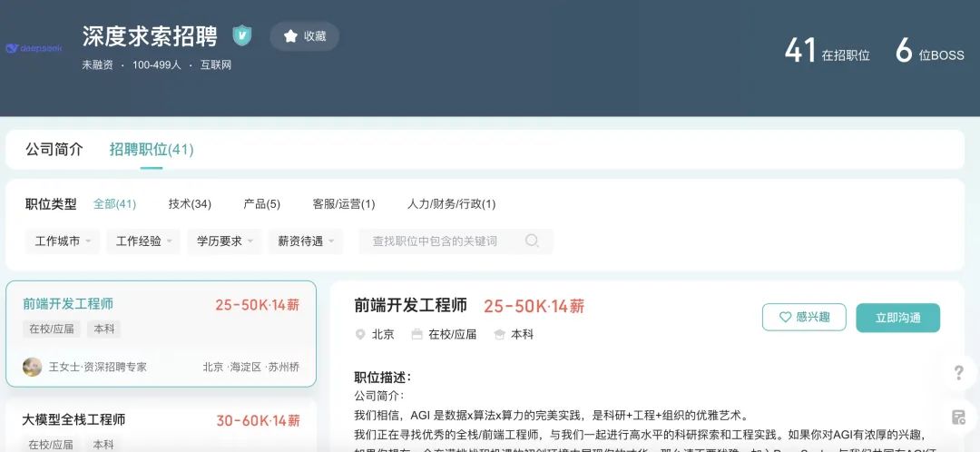
Task: Expand the 工作城市 dropdown
Action: pos(63,241)
